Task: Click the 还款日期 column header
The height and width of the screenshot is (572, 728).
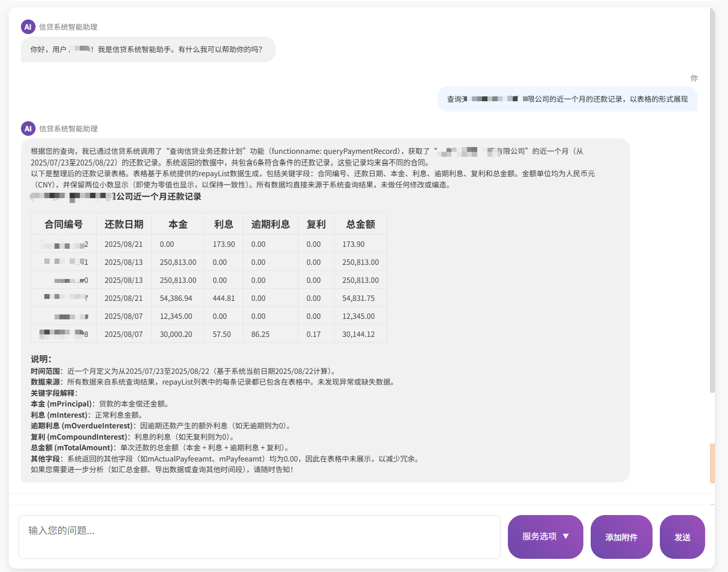Action: click(x=124, y=224)
